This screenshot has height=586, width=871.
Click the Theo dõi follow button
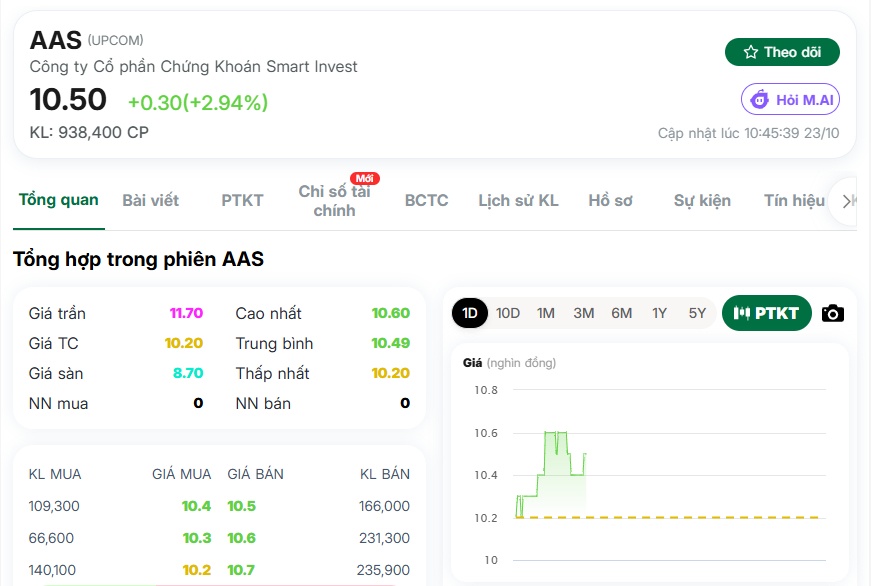[782, 52]
